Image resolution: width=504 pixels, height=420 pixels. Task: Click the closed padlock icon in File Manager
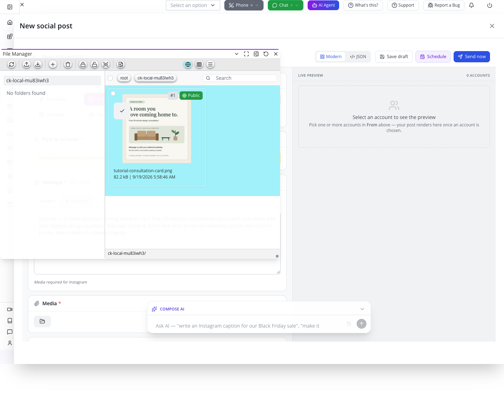(83, 64)
